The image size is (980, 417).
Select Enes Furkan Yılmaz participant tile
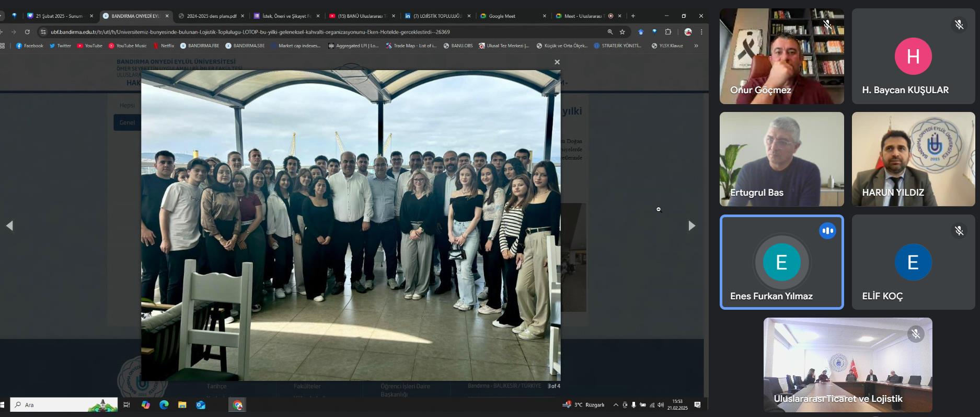[781, 262]
